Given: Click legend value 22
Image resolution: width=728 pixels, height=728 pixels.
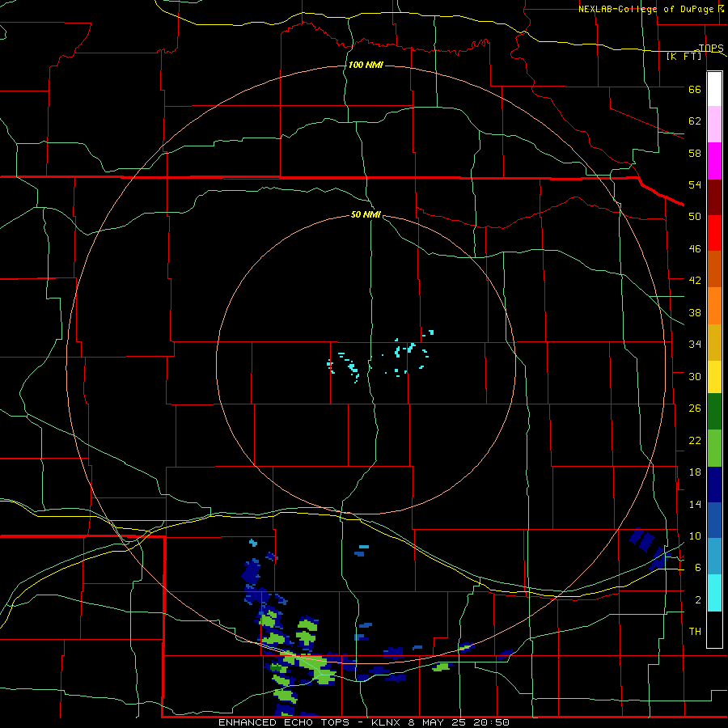Looking at the screenshot, I should [x=695, y=441].
